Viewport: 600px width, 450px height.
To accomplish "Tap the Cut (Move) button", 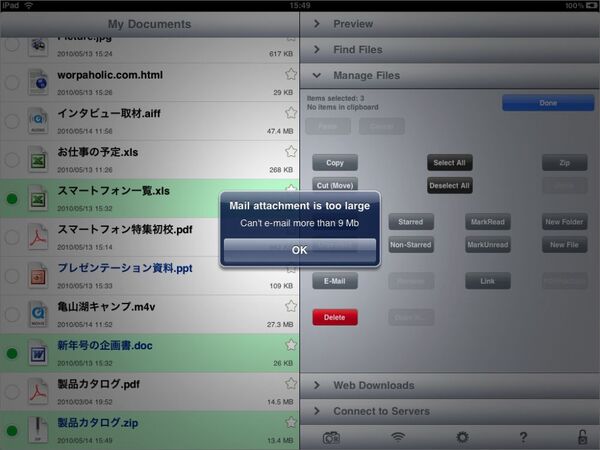I will (335, 186).
